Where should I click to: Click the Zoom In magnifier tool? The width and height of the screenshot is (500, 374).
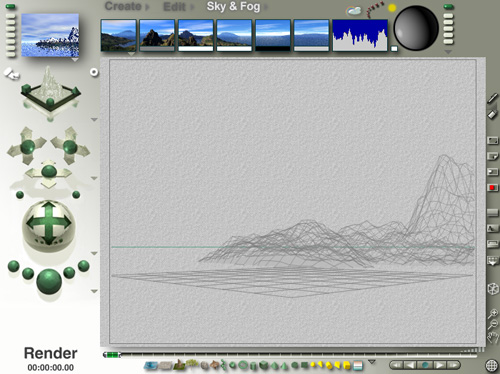tap(493, 314)
